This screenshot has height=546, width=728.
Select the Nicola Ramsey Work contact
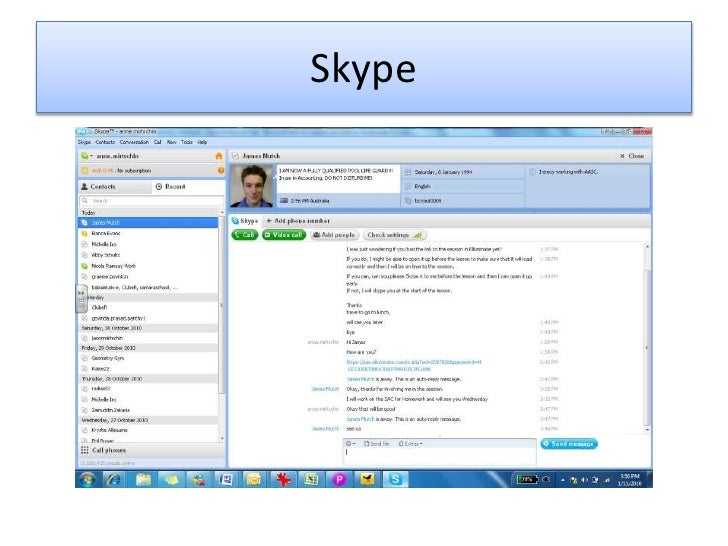click(148, 266)
